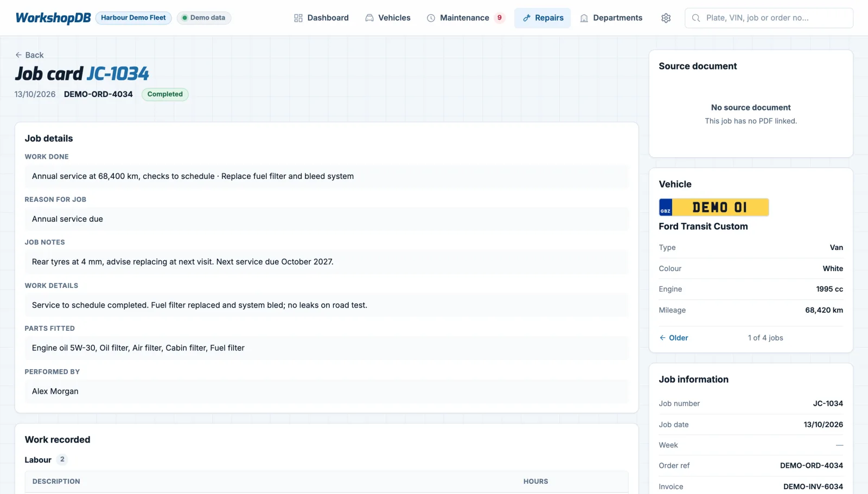This screenshot has width=868, height=494.
Task: Click the performer name Alex Morgan
Action: [55, 392]
